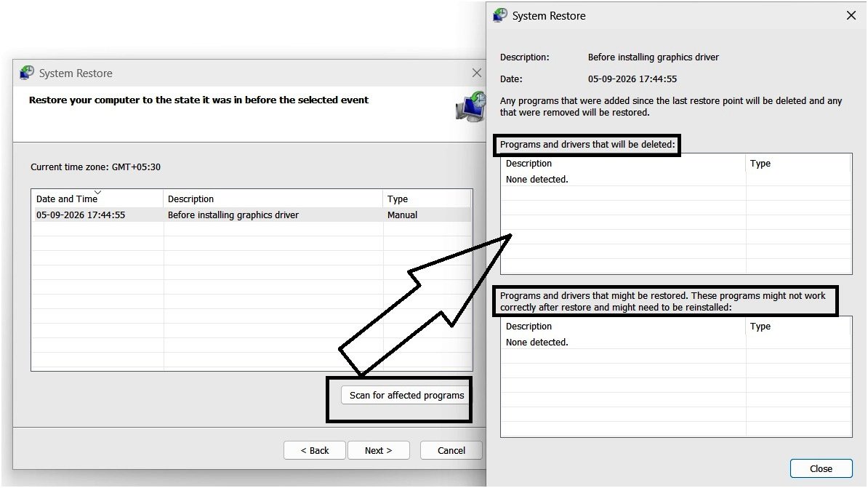Click the "Manual" type cell
Viewport: 868px width, 488px height.
pyautogui.click(x=403, y=215)
